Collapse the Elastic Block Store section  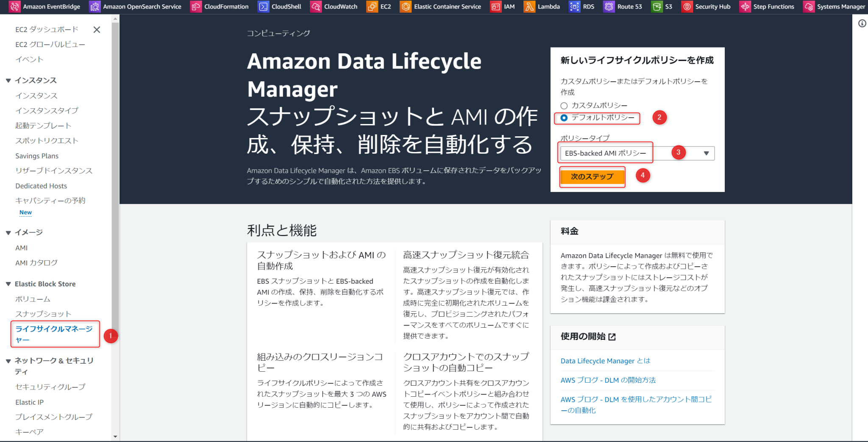coord(7,284)
